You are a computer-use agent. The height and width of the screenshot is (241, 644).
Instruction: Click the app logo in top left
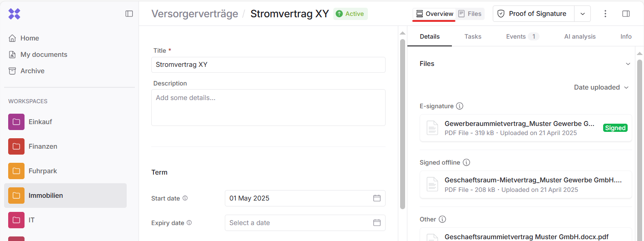[x=15, y=14]
